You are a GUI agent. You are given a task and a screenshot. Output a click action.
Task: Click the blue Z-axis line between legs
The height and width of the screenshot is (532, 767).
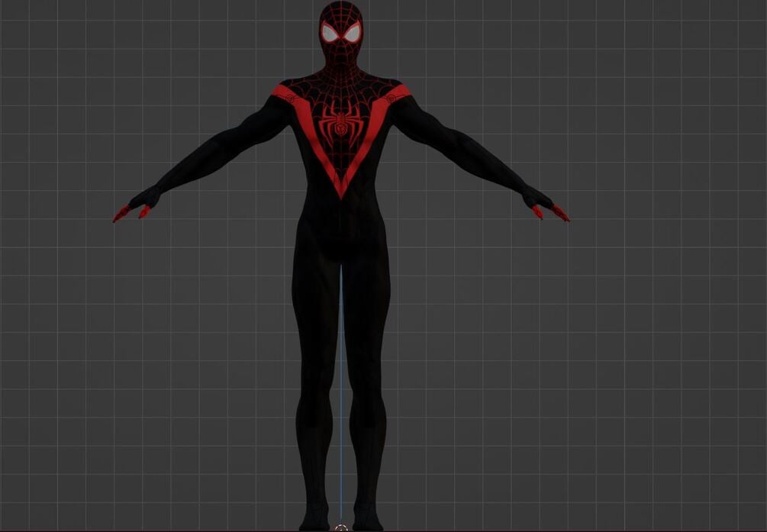pos(341,394)
